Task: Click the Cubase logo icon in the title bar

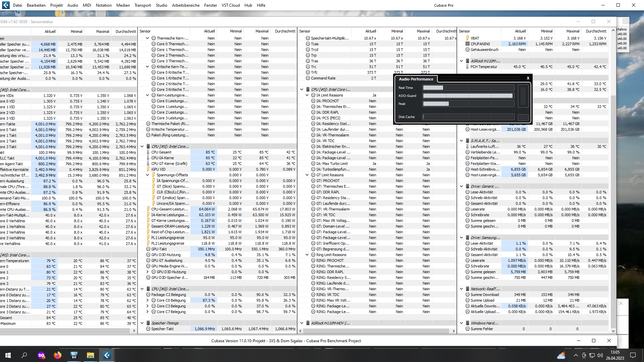Action: point(6,5)
